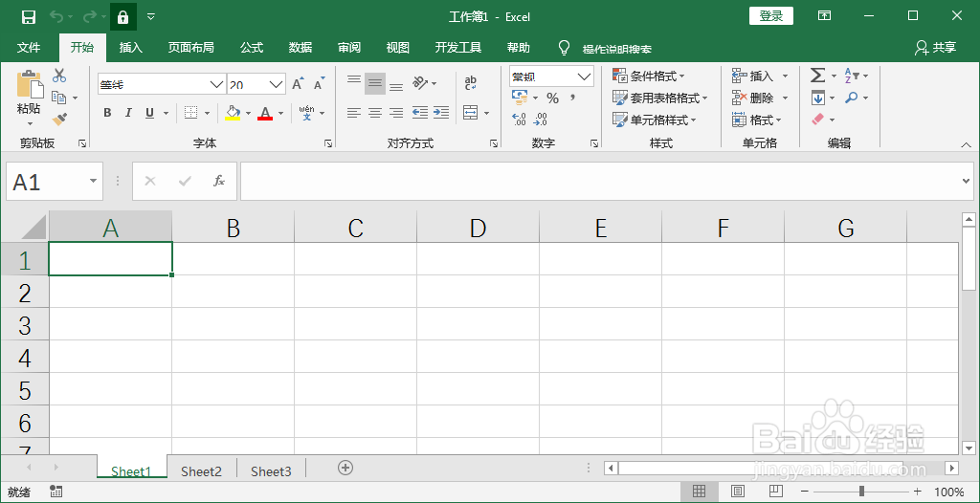Center text horizontally
The image size is (980, 503).
coord(375,113)
